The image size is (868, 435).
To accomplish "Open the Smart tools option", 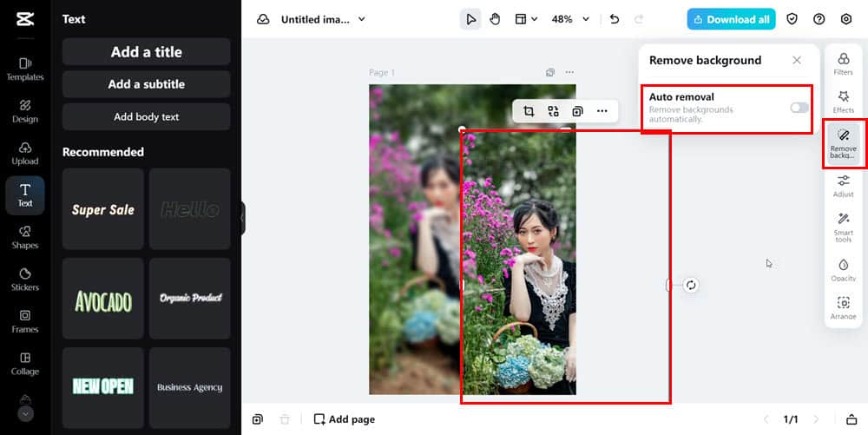I will pos(843,227).
